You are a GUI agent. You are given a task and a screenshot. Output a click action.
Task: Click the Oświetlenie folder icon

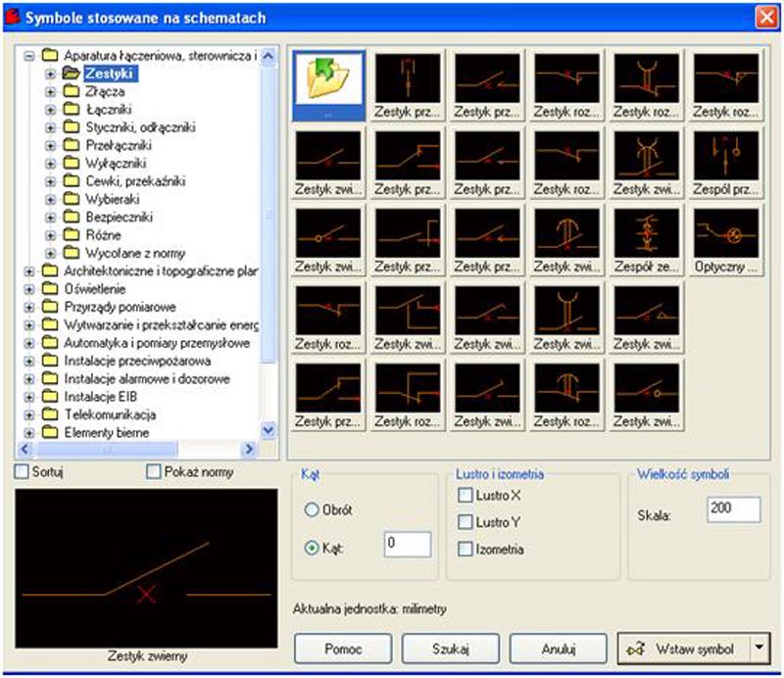tap(50, 289)
